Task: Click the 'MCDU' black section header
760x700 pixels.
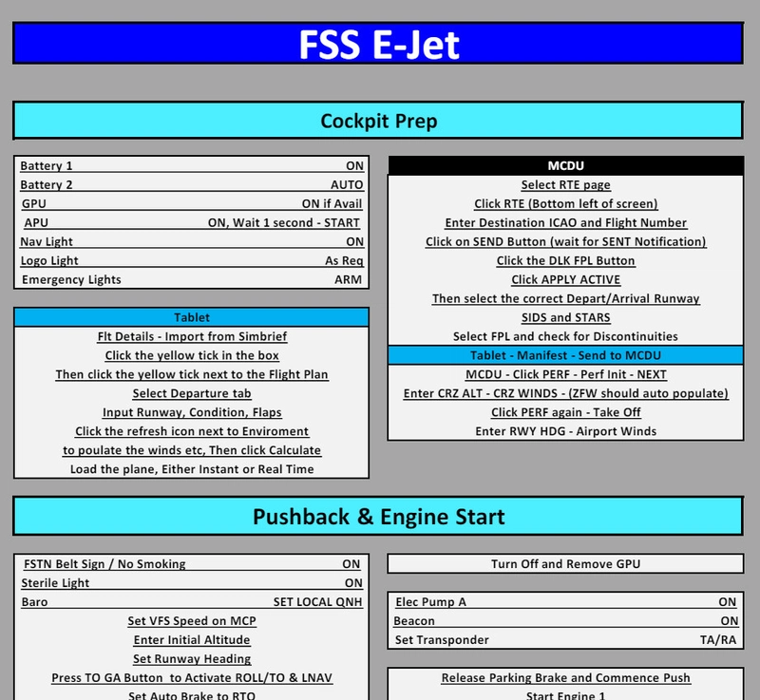Action: (x=565, y=167)
